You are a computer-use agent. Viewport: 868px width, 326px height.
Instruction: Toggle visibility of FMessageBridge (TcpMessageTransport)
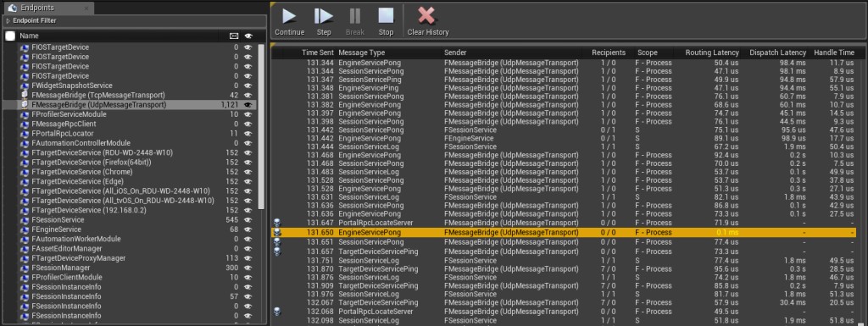[248, 95]
